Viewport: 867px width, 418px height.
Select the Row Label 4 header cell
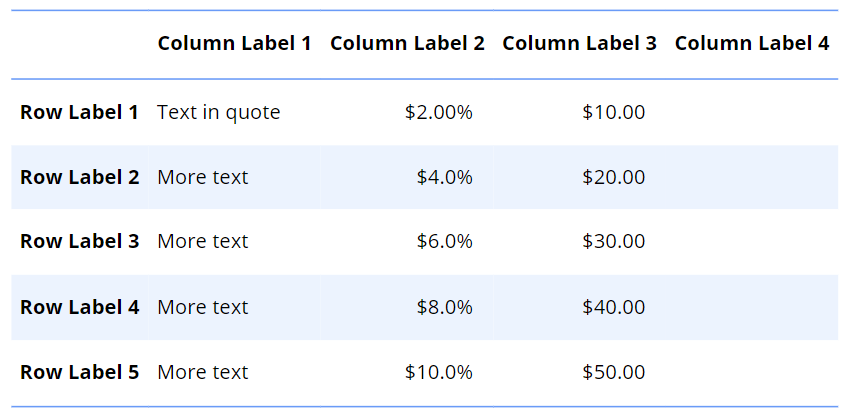pos(79,307)
